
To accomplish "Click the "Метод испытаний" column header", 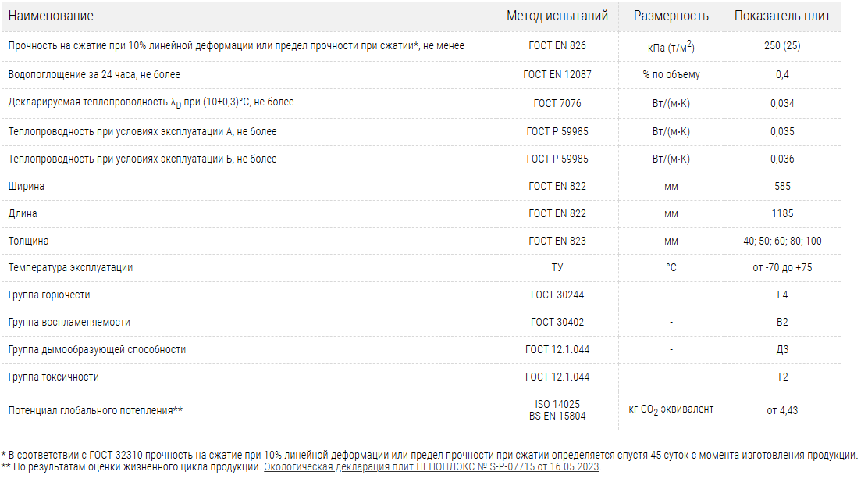I will click(557, 16).
